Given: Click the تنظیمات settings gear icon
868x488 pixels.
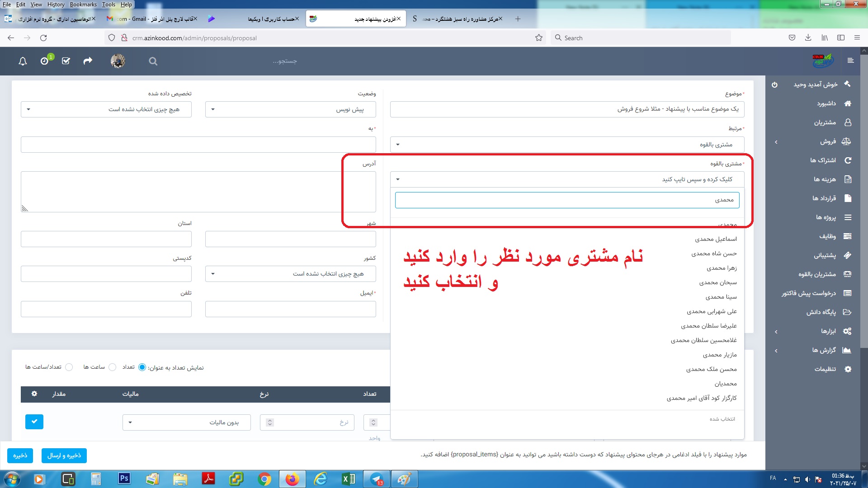Looking at the screenshot, I should (848, 369).
